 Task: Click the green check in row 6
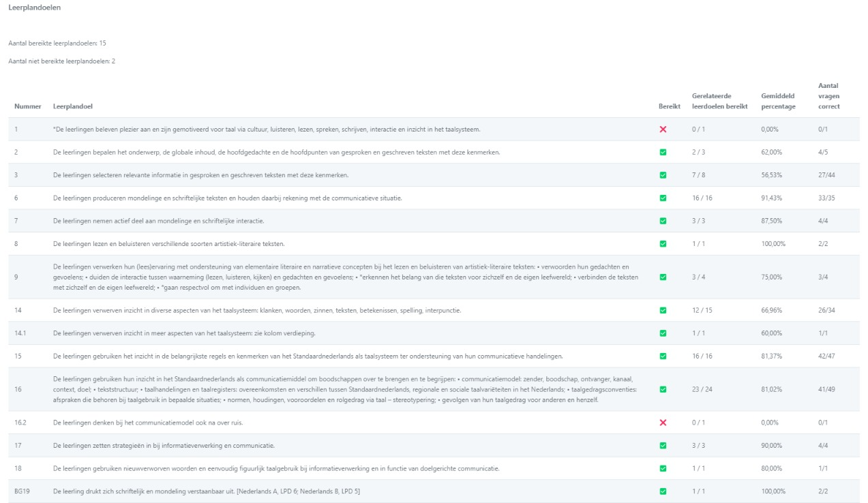[663, 198]
